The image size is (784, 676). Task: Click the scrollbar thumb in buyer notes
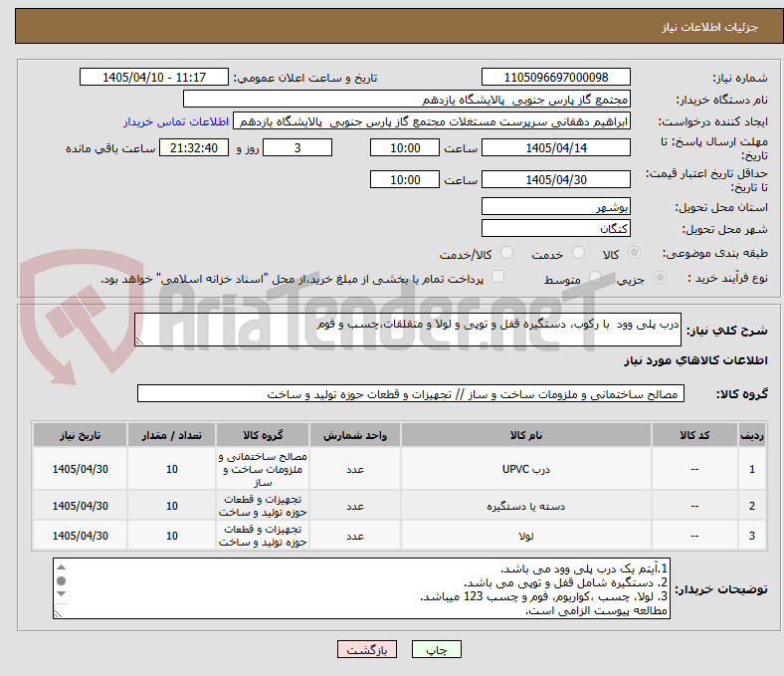pos(61,580)
